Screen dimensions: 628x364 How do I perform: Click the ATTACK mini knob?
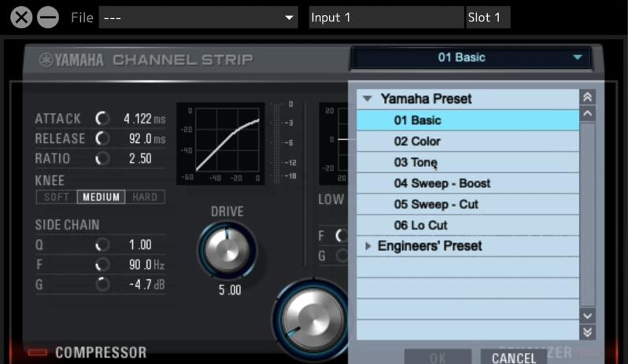[x=102, y=119]
